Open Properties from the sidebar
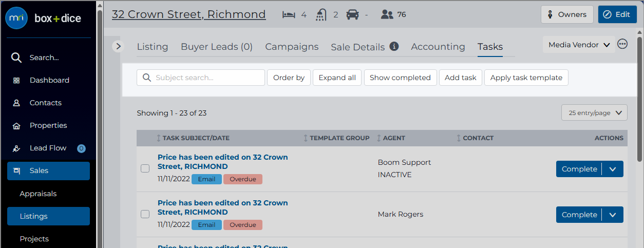Viewport: 644px width, 248px height. pos(49,125)
